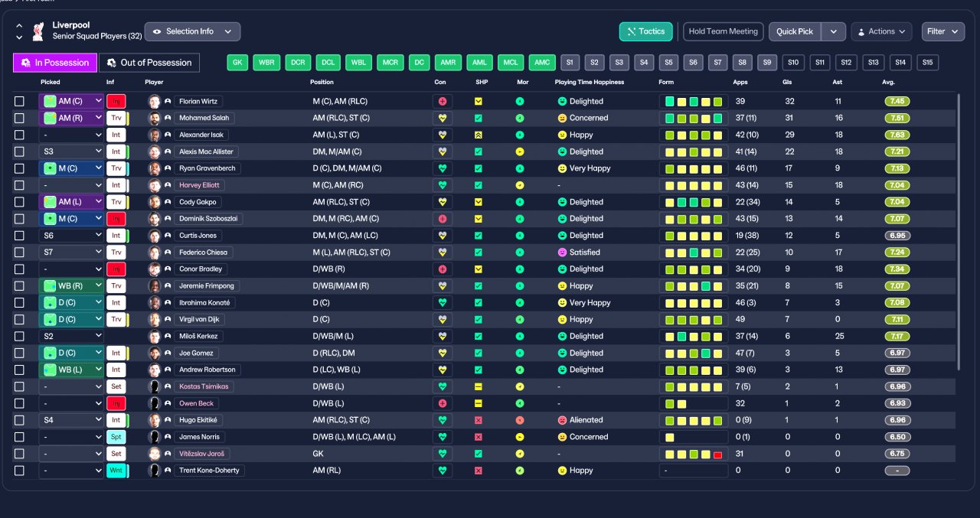This screenshot has height=518, width=980.
Task: Open Dominik Szoboszlai's player name link
Action: point(209,219)
